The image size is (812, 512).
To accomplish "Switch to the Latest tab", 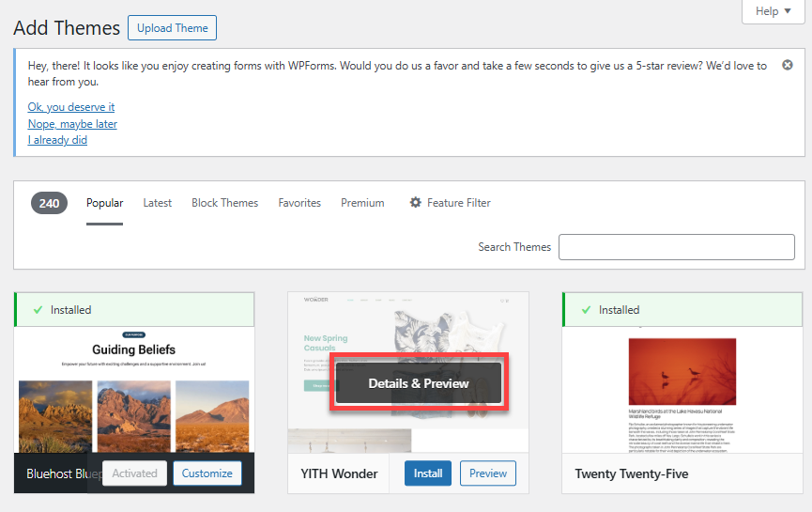I will coord(158,203).
